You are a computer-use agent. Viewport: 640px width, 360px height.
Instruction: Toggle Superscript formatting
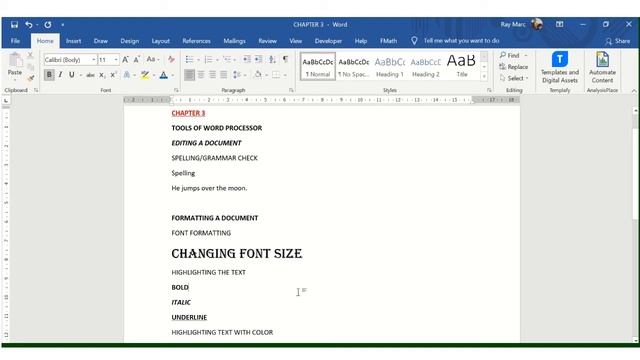click(x=113, y=75)
